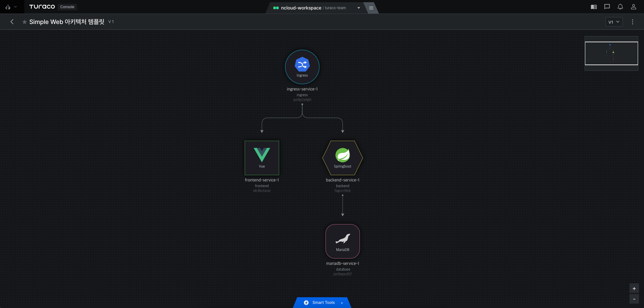Click the higccri9cb ID text
644x308 pixels.
343,191
